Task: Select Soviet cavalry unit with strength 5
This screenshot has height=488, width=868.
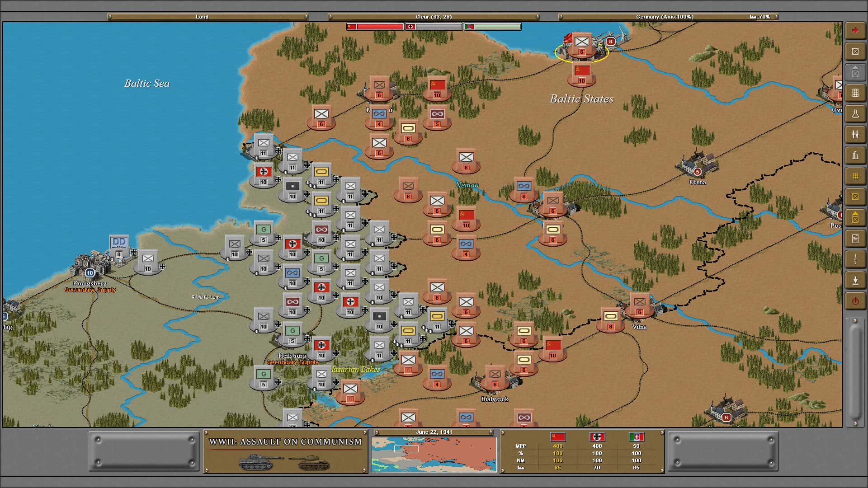Action: coord(437,117)
